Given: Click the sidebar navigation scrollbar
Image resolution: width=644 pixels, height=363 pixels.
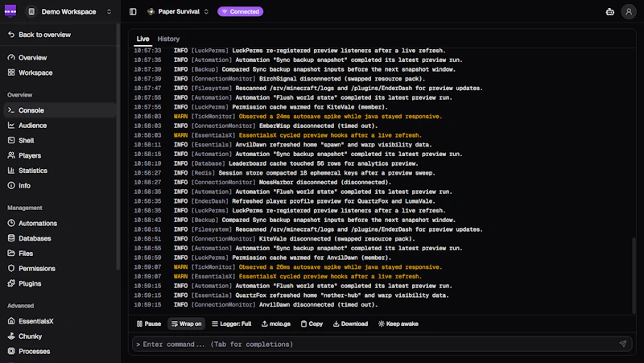Looking at the screenshot, I should pyautogui.click(x=118, y=148).
